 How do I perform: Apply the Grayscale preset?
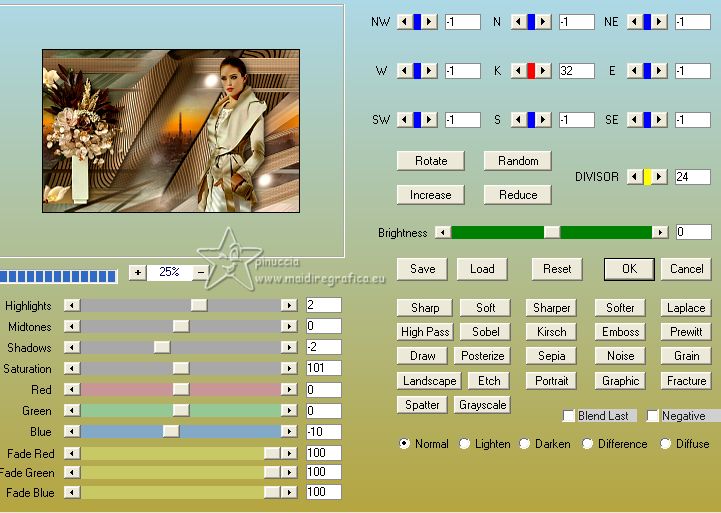click(482, 405)
